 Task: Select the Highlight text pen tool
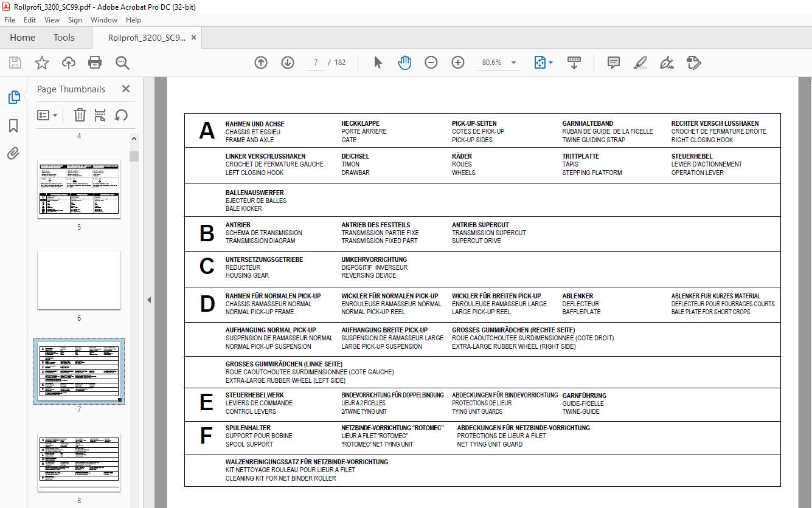[x=640, y=63]
